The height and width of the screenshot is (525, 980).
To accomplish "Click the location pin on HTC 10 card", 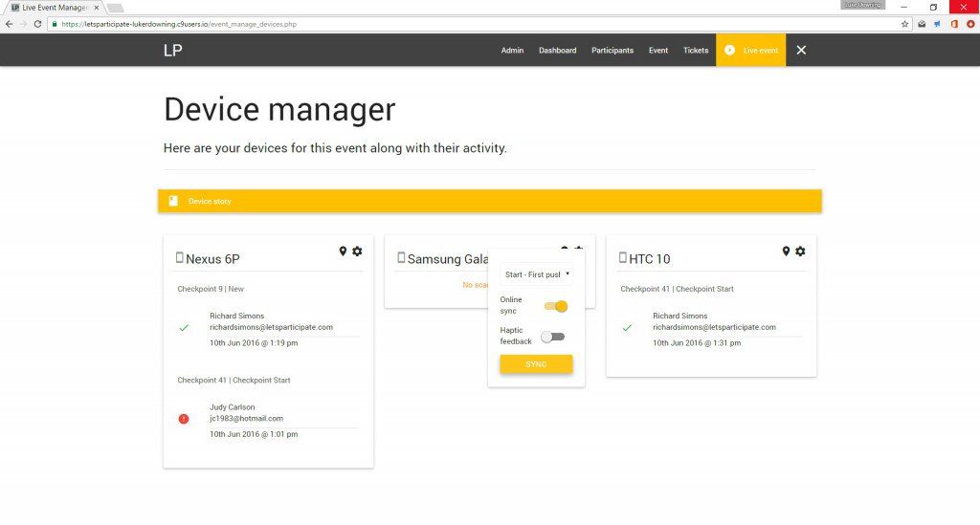I will click(x=786, y=251).
